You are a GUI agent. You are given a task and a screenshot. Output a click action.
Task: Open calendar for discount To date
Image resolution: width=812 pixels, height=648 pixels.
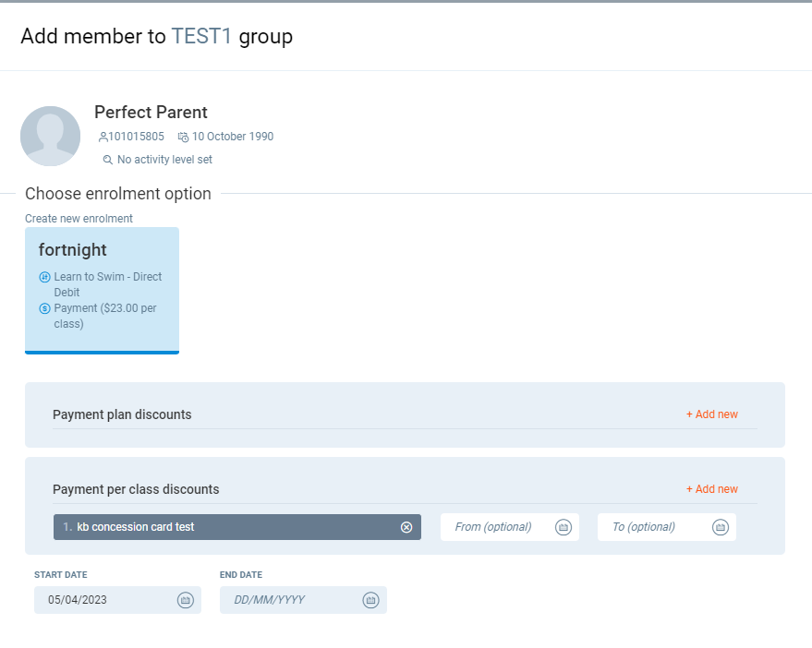721,527
